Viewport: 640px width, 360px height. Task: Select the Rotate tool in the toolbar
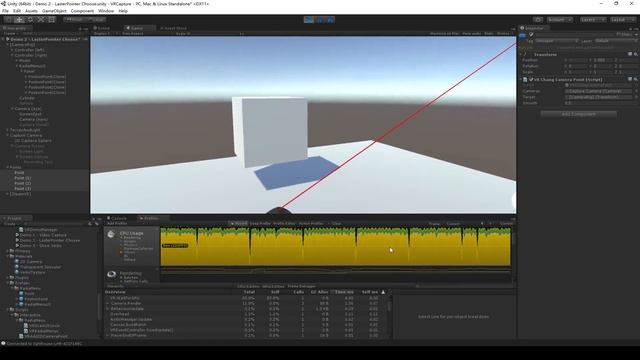[30, 20]
